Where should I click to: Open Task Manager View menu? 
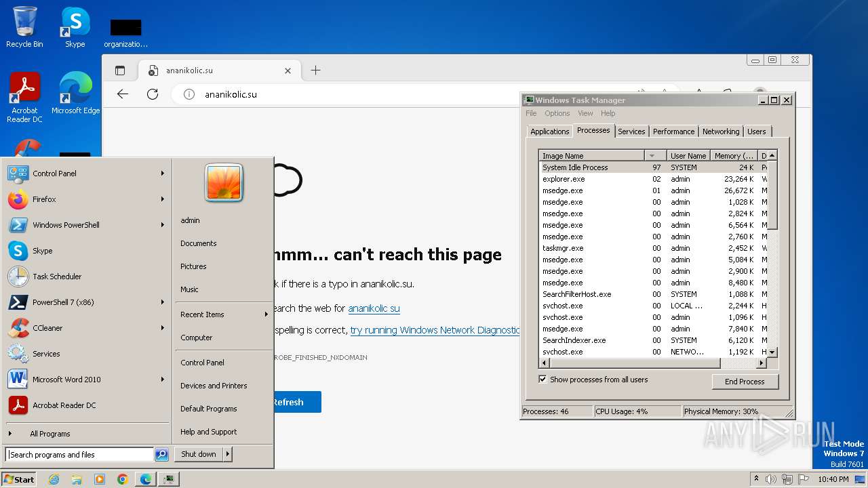(585, 113)
